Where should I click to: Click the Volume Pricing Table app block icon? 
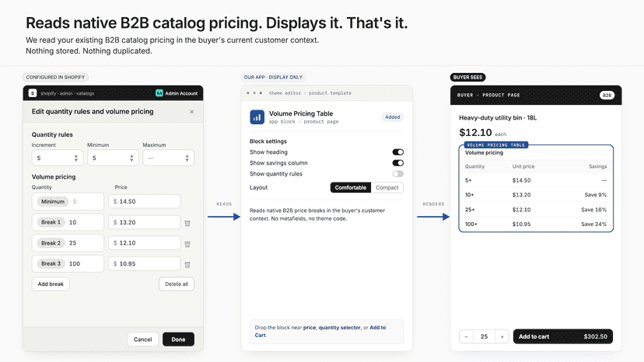(x=257, y=117)
